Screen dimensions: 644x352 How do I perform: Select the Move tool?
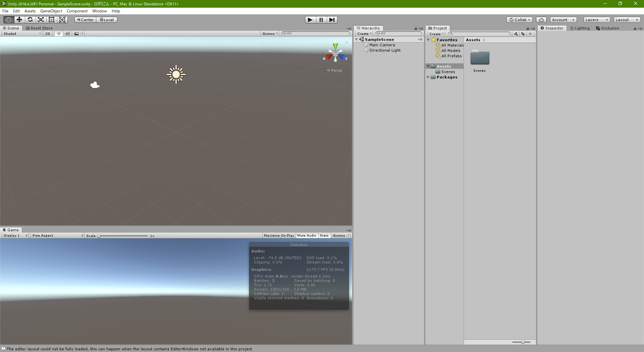click(19, 20)
